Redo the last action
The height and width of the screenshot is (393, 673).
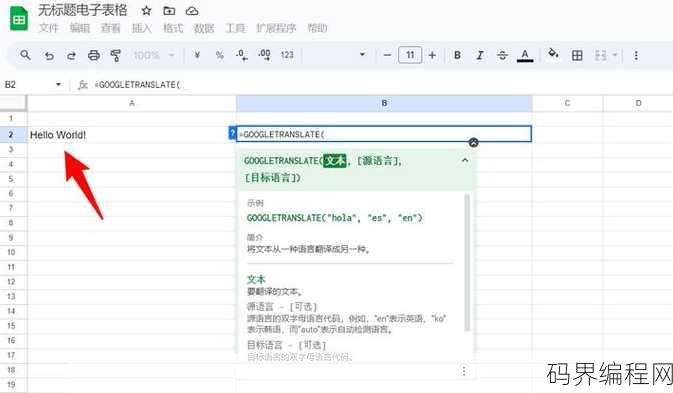71,55
